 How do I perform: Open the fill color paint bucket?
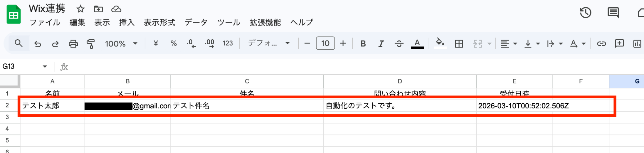(440, 43)
